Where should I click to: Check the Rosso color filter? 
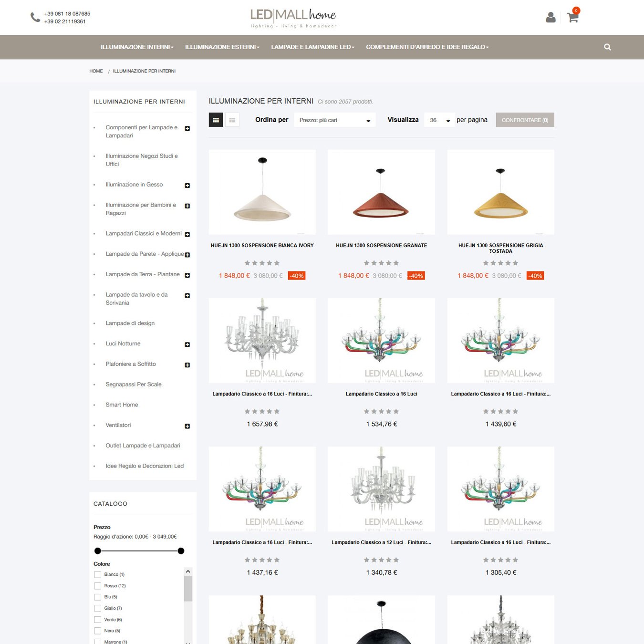[98, 586]
